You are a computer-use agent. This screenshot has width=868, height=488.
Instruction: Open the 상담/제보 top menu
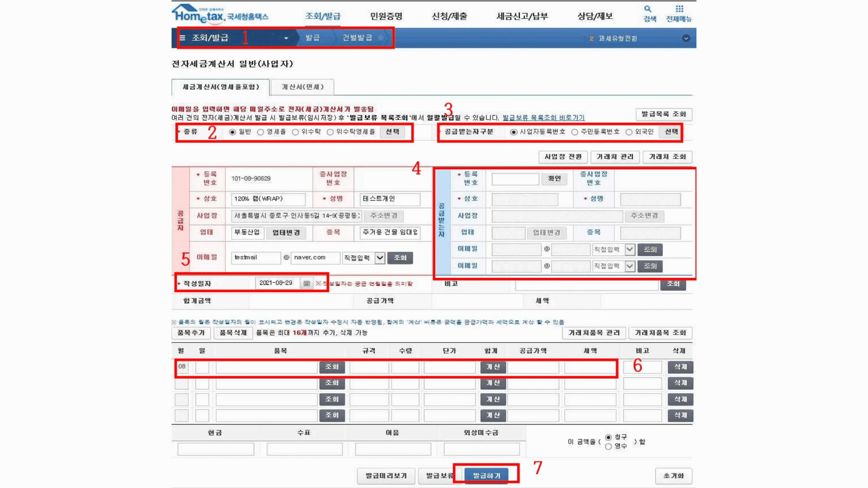595,16
